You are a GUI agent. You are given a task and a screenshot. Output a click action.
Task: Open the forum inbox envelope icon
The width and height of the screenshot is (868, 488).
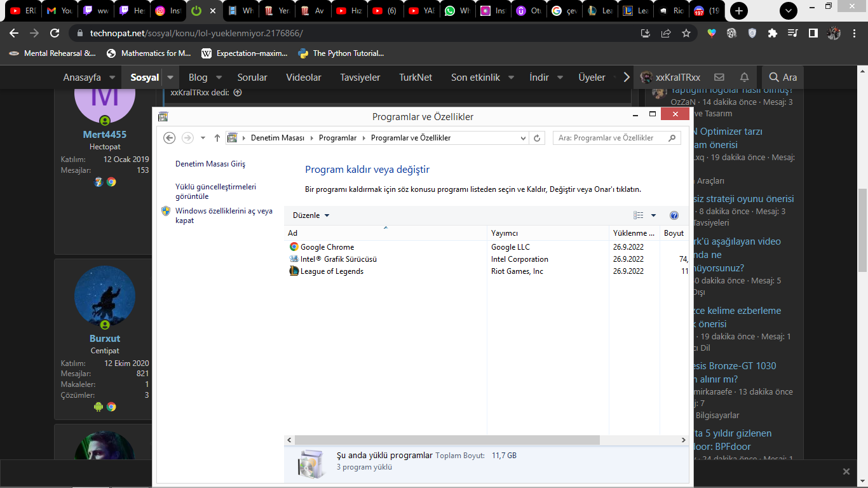pyautogui.click(x=719, y=77)
